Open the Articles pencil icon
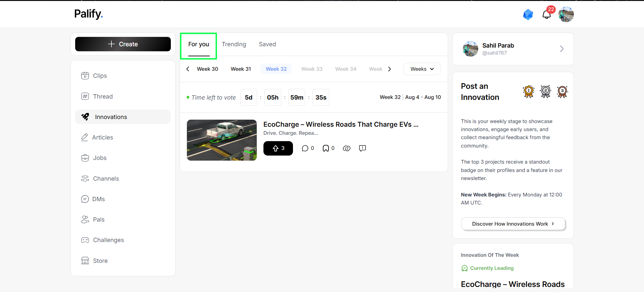 pyautogui.click(x=85, y=137)
